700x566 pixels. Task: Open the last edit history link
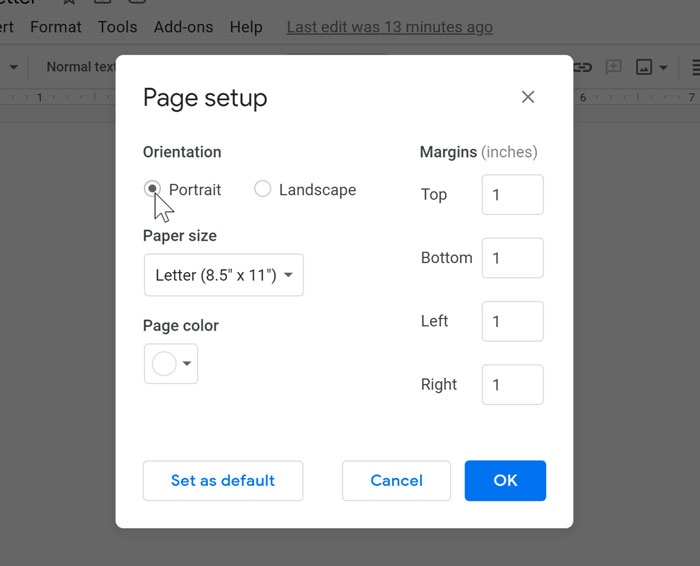click(x=389, y=27)
